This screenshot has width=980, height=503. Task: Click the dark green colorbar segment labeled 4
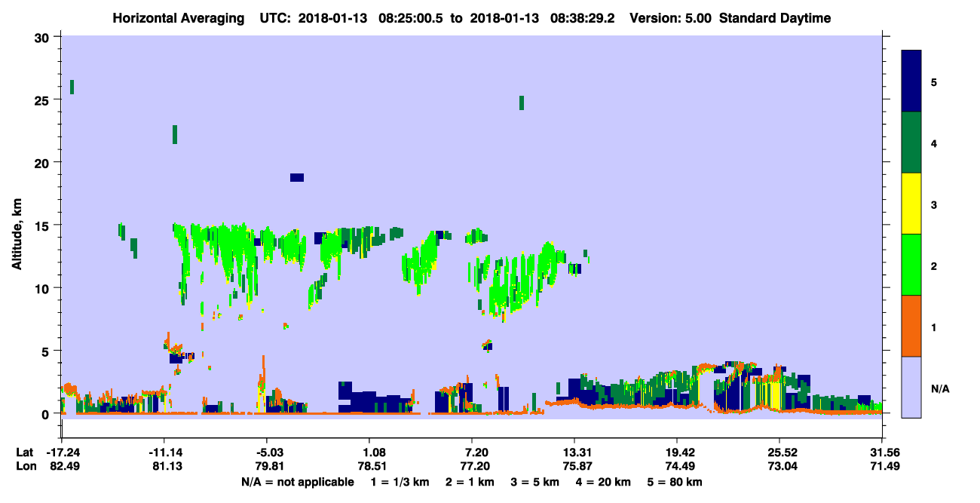(x=912, y=143)
